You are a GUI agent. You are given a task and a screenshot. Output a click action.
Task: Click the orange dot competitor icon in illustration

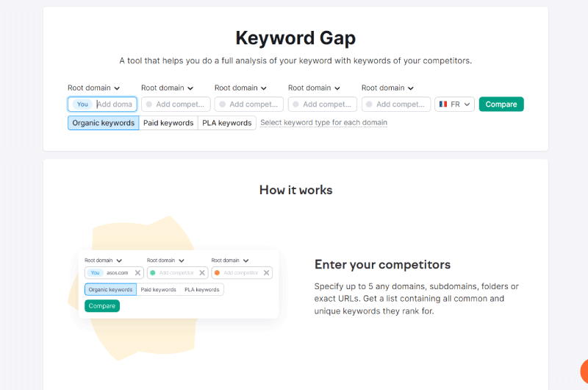[x=217, y=273]
